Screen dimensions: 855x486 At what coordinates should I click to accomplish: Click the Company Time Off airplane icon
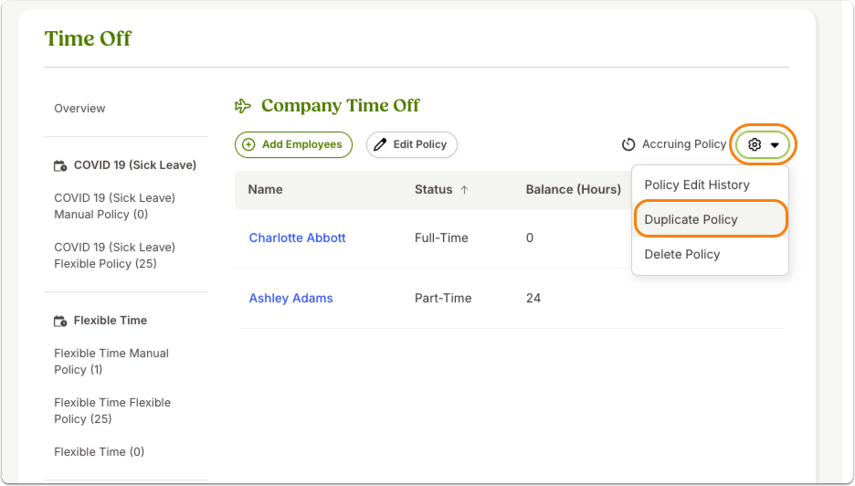coord(243,106)
